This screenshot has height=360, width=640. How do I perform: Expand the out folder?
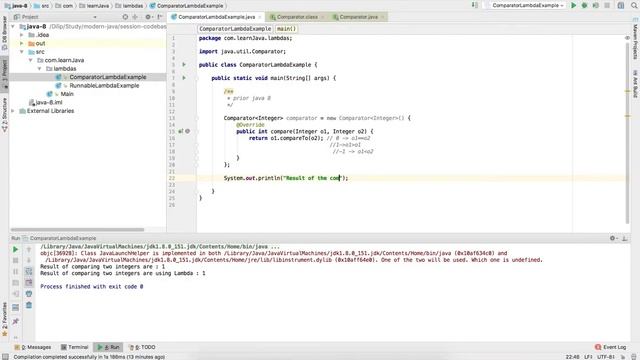(x=22, y=43)
